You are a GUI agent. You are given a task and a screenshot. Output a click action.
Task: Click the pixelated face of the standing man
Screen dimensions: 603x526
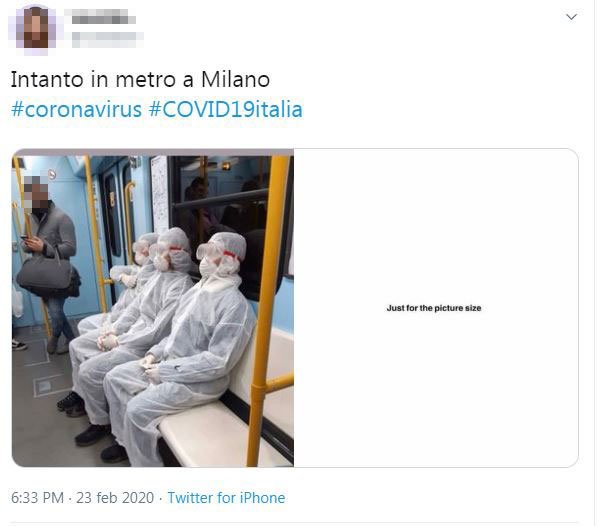[x=37, y=193]
